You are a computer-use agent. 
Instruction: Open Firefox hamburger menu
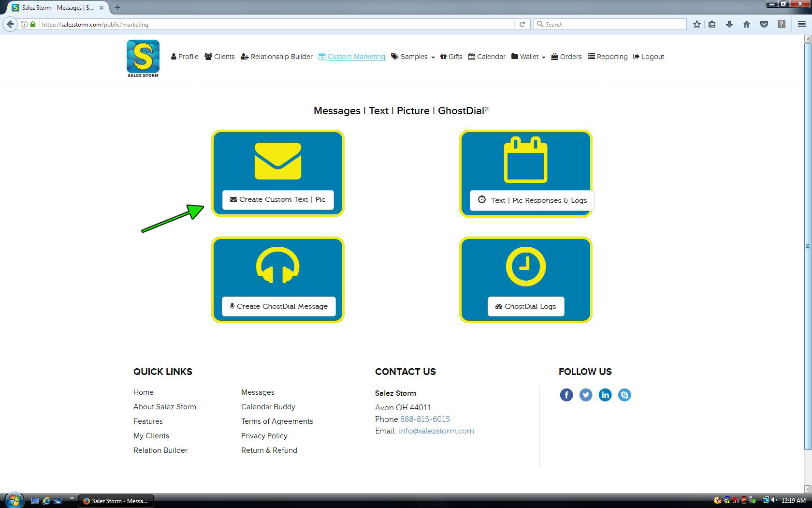tap(801, 24)
